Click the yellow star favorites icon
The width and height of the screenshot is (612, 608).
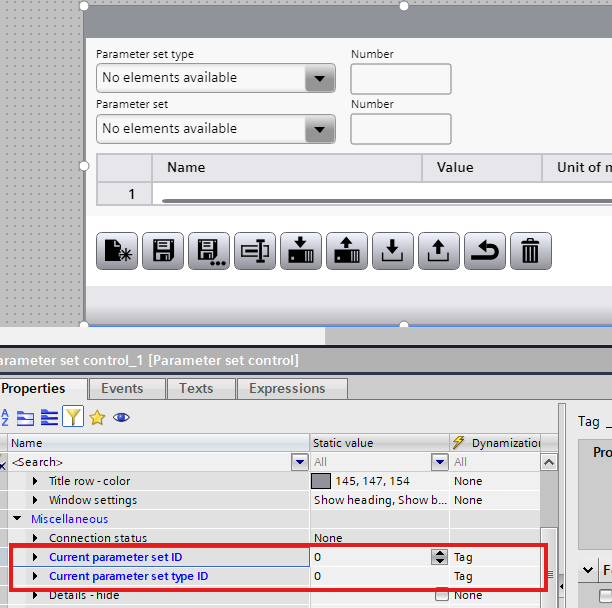[97, 418]
